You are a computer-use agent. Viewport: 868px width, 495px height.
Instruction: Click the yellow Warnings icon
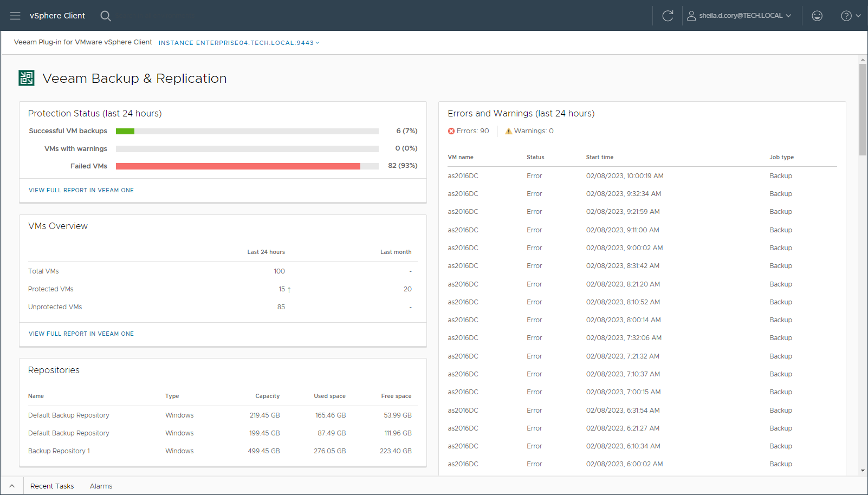click(x=508, y=131)
